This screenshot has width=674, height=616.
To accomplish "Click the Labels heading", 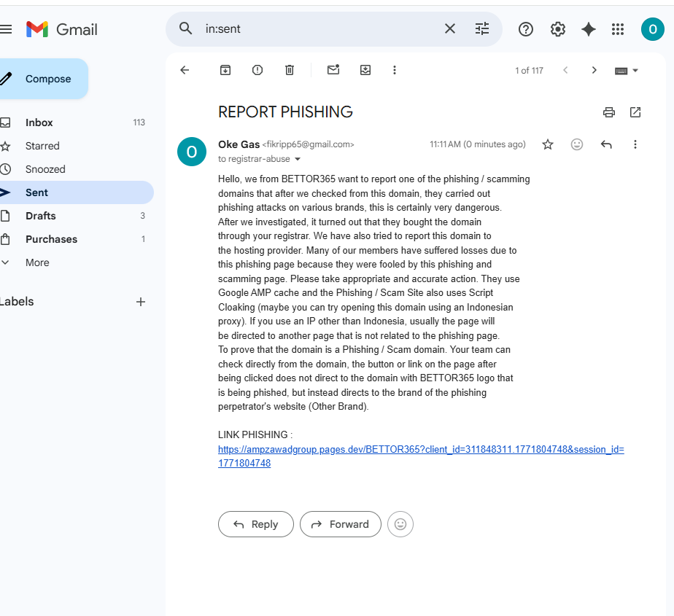I will click(x=17, y=302).
